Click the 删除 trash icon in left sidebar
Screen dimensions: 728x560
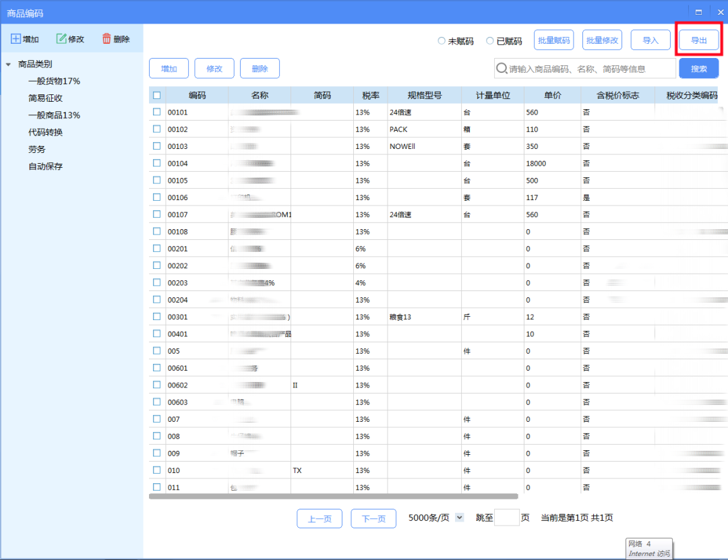pos(107,38)
